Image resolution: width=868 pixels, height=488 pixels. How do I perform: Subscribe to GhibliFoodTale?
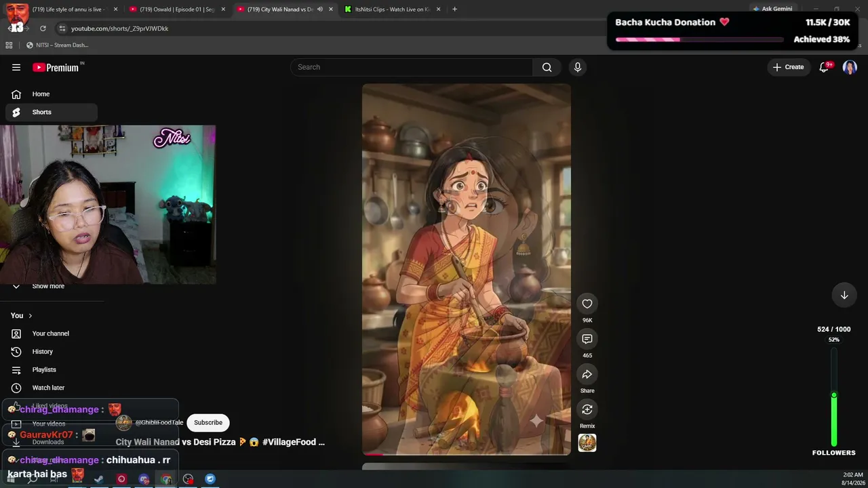pos(208,422)
